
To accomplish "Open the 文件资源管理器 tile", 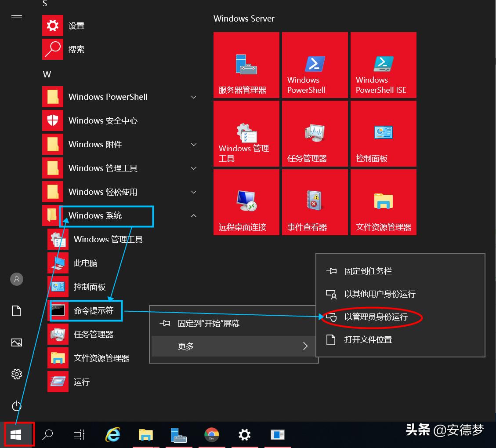I will (x=383, y=202).
